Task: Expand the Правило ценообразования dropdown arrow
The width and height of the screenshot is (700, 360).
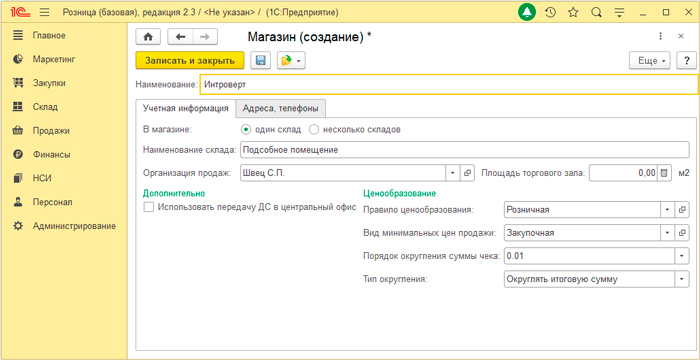Action: pos(667,209)
